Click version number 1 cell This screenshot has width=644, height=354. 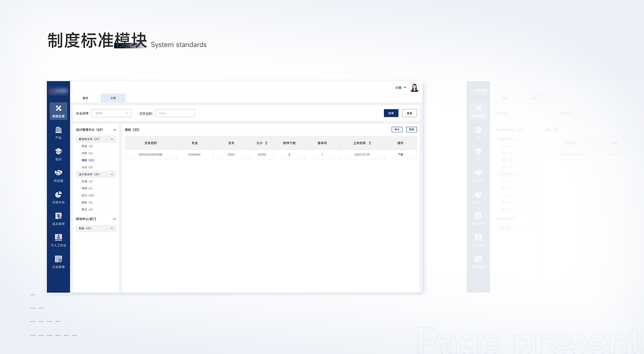(x=322, y=155)
